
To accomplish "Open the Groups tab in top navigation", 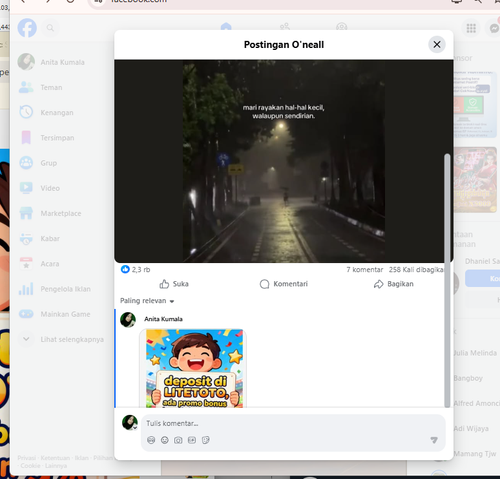I will (x=341, y=27).
